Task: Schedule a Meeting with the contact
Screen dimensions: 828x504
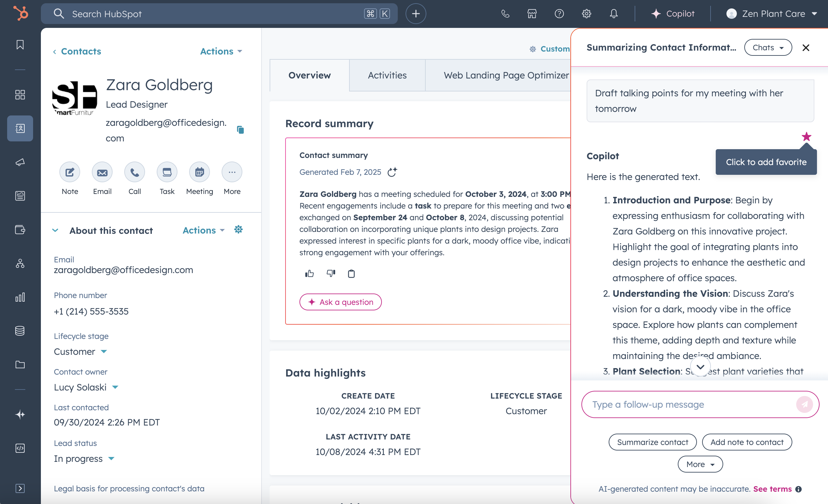Action: [200, 172]
